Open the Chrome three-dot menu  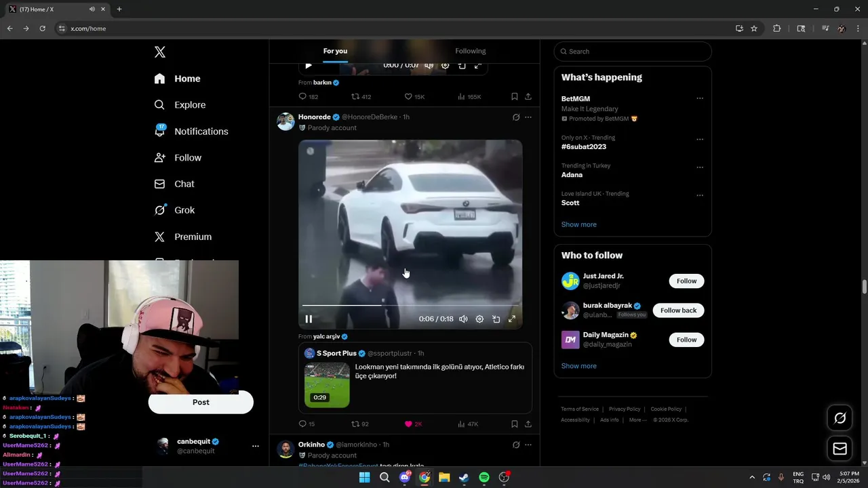click(859, 28)
